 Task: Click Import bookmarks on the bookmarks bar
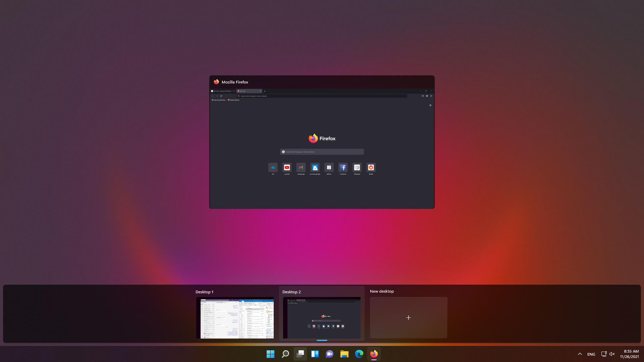click(x=219, y=100)
